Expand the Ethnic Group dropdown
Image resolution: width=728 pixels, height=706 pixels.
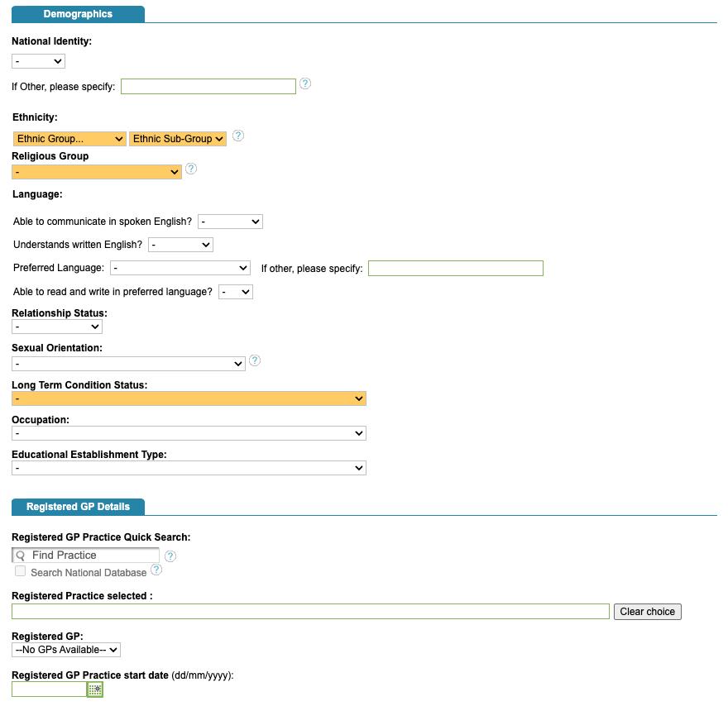pyautogui.click(x=69, y=139)
